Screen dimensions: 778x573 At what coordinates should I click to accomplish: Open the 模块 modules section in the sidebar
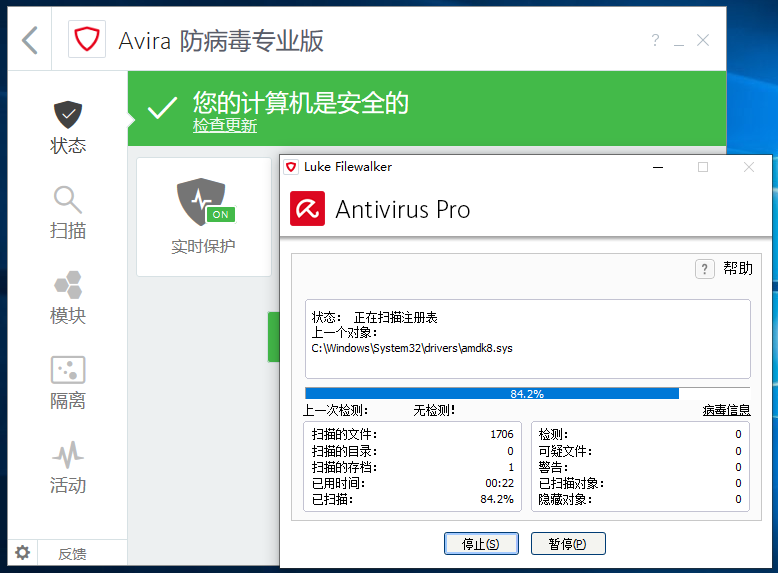coord(68,298)
